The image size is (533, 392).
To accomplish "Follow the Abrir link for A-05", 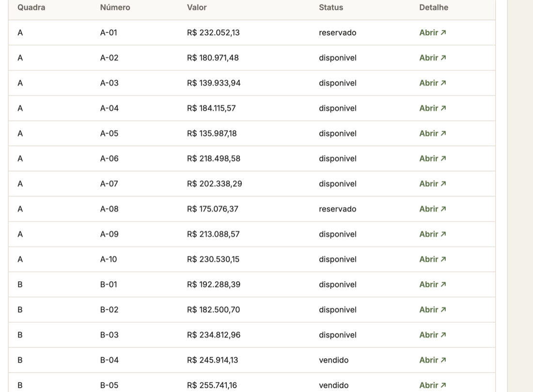I will tap(432, 134).
